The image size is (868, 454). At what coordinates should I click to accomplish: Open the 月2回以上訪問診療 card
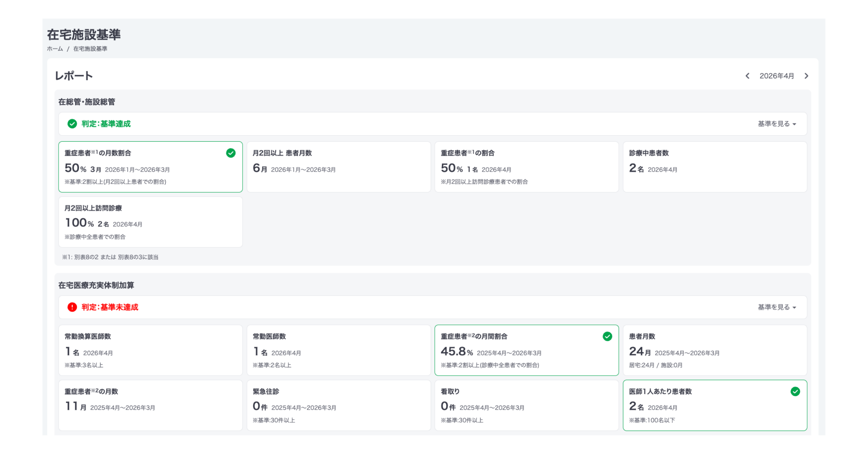click(x=150, y=222)
